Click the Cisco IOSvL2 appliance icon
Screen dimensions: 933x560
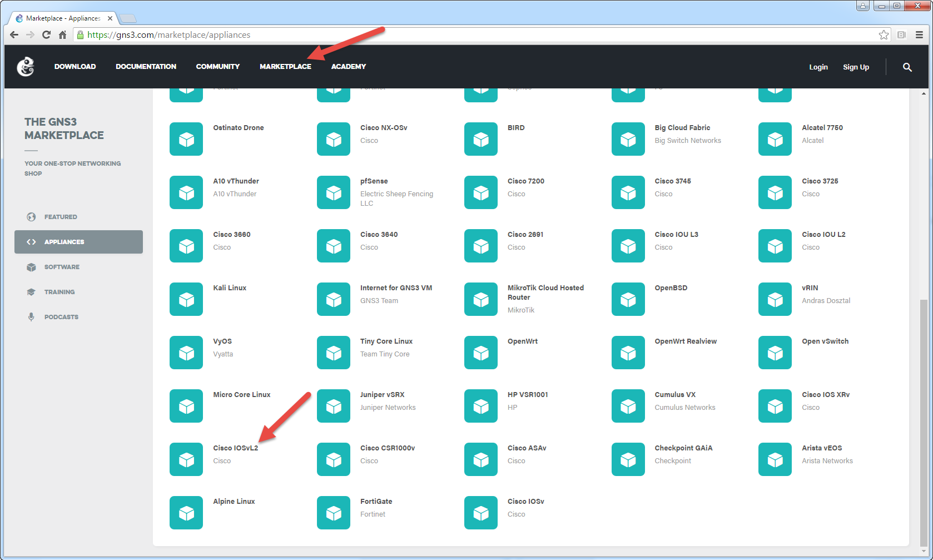[186, 459]
